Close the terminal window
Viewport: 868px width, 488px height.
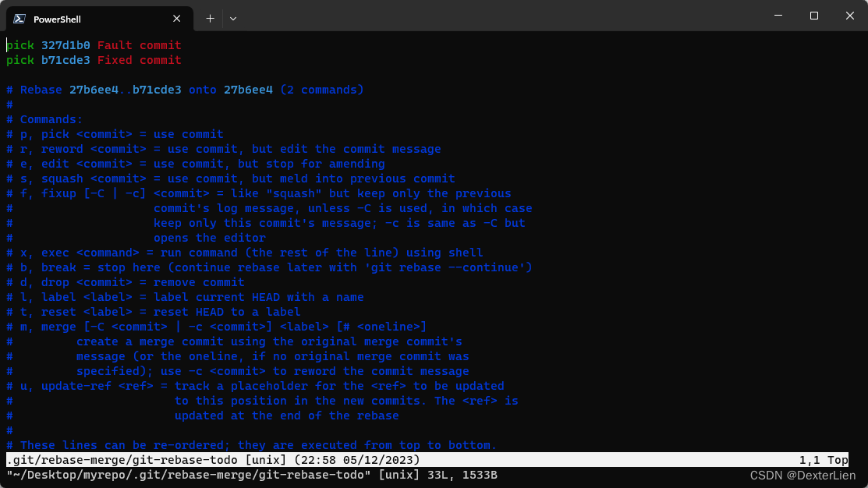[x=850, y=16]
